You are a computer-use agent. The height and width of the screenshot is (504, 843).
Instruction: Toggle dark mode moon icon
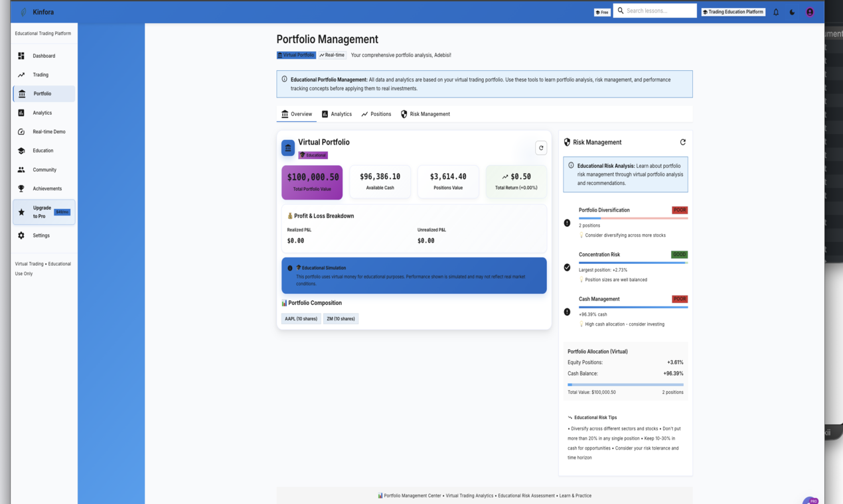(x=792, y=12)
